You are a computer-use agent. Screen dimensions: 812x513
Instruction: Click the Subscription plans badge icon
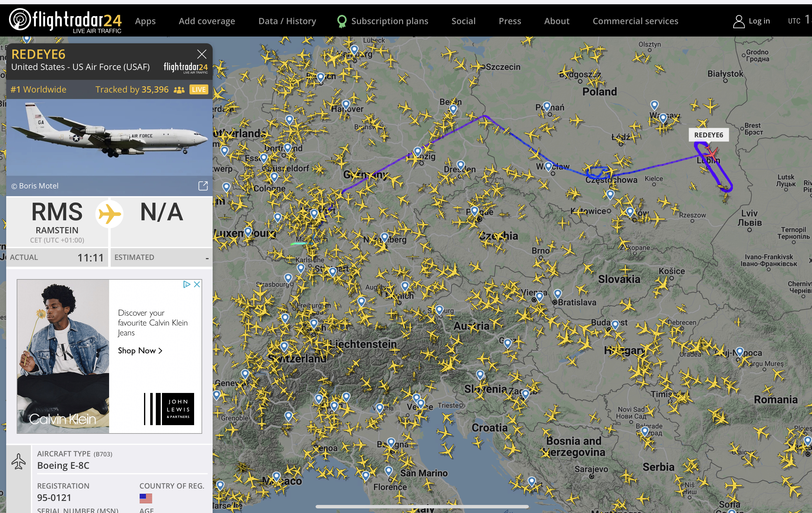342,21
